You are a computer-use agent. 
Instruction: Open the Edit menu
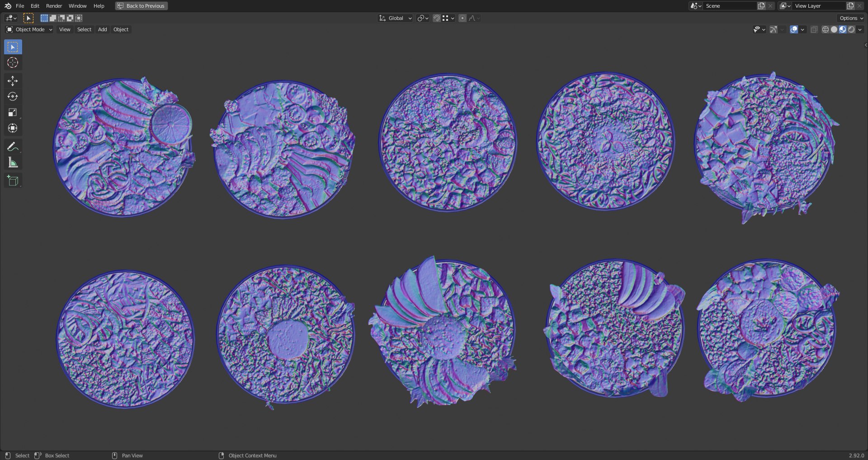click(x=35, y=6)
